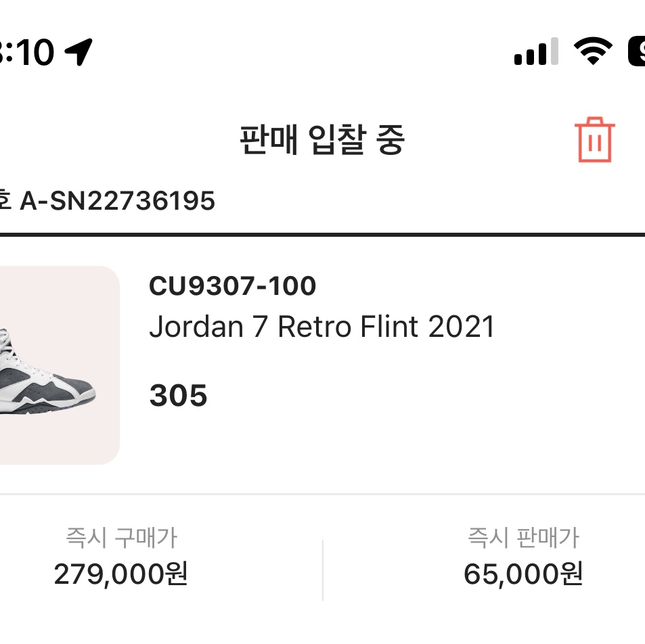Tap the vertical divider between the two prices
Viewport: 645px width, 644px height.
[x=323, y=570]
